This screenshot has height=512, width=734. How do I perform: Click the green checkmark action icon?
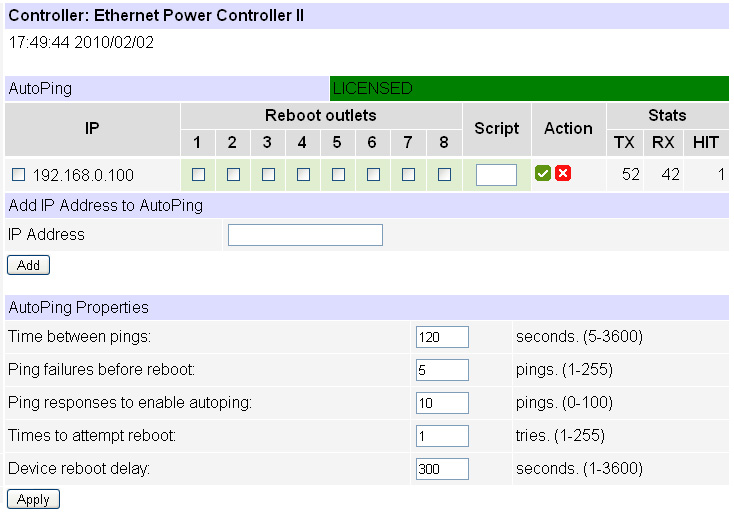click(x=543, y=173)
